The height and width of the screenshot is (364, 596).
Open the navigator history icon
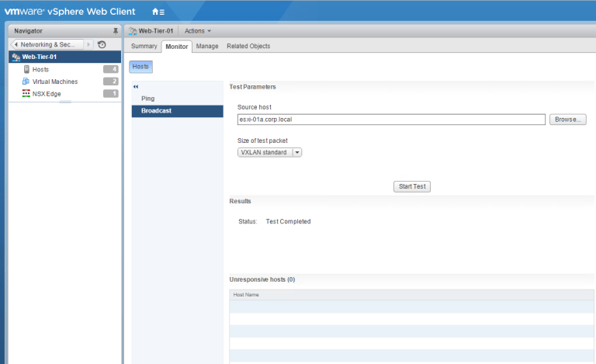click(x=102, y=44)
